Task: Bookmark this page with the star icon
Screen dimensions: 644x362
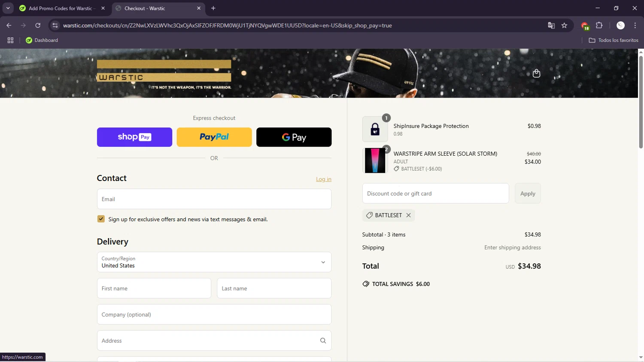Action: [x=564, y=25]
